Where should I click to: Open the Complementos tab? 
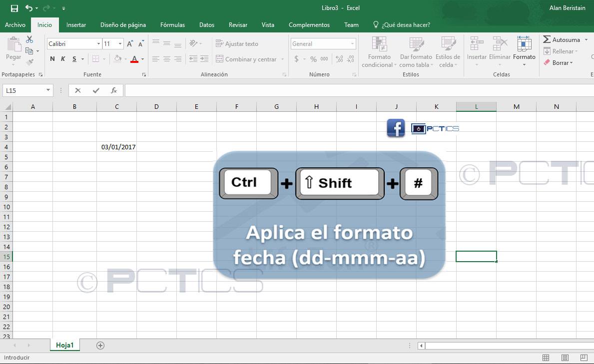tap(309, 25)
